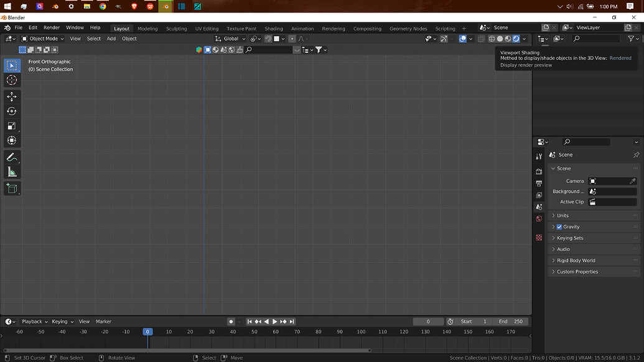Click the new scene copy icon
644x362 pixels.
click(546, 27)
